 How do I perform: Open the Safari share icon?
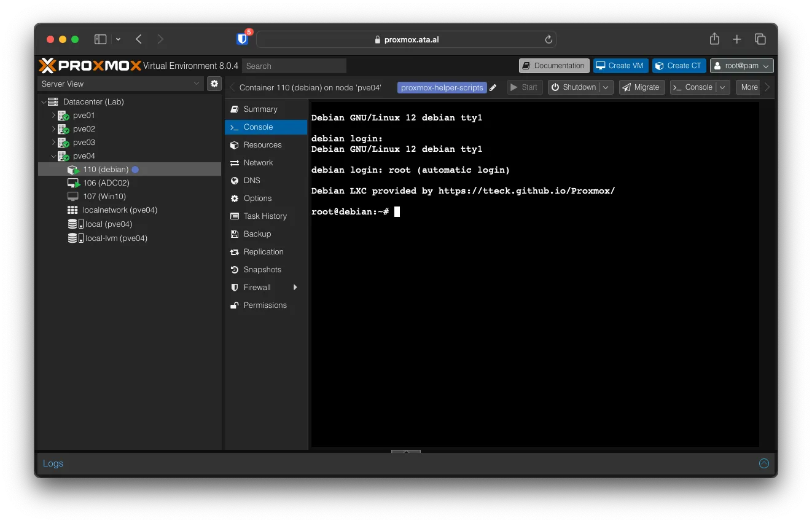pyautogui.click(x=714, y=39)
